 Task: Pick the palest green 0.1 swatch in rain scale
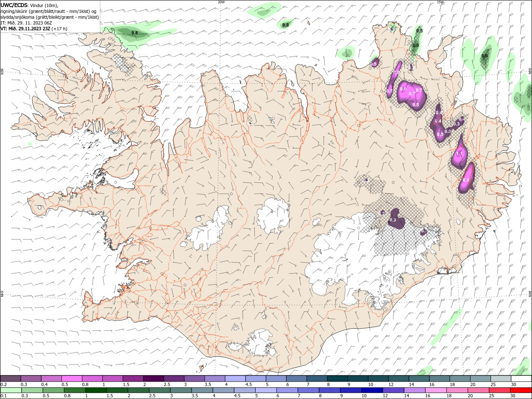[x=11, y=390]
